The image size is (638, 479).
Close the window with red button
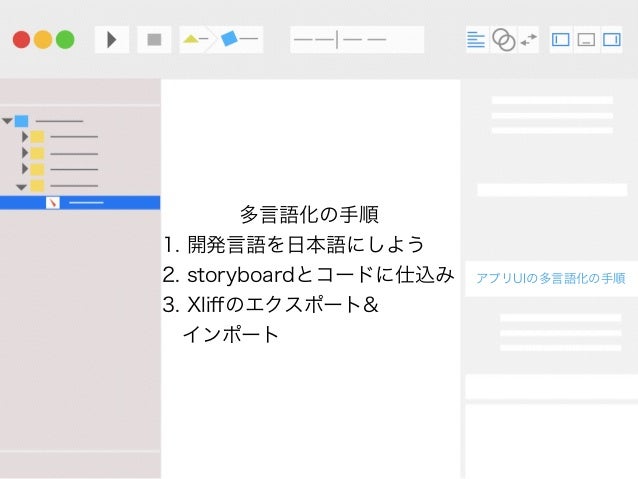(x=21, y=39)
